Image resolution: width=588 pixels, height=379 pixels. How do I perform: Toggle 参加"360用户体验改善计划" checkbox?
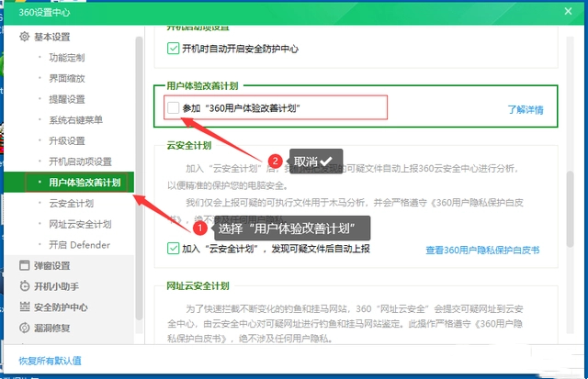(173, 108)
